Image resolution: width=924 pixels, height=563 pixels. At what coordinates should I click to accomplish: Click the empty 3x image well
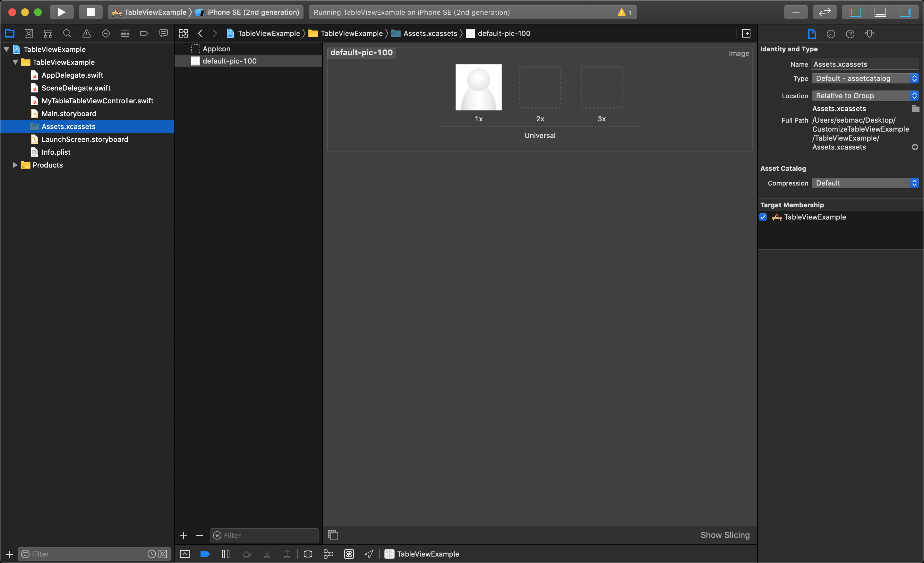point(602,87)
